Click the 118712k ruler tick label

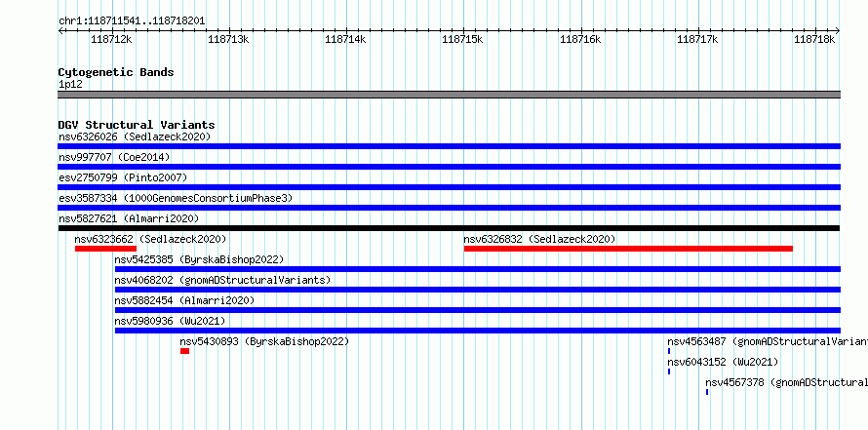112,39
